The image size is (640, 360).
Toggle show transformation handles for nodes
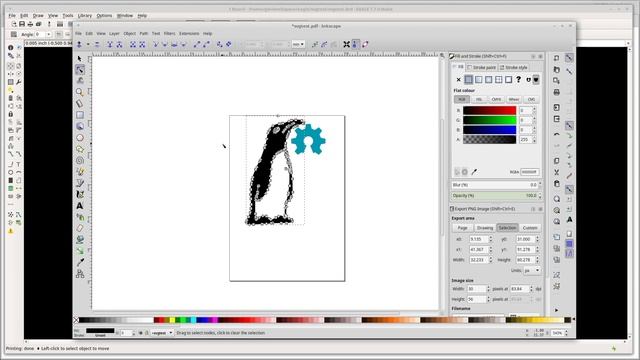pos(347,44)
